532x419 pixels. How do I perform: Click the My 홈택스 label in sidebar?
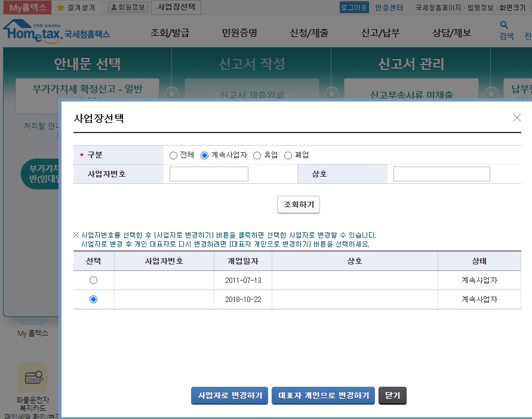33,334
